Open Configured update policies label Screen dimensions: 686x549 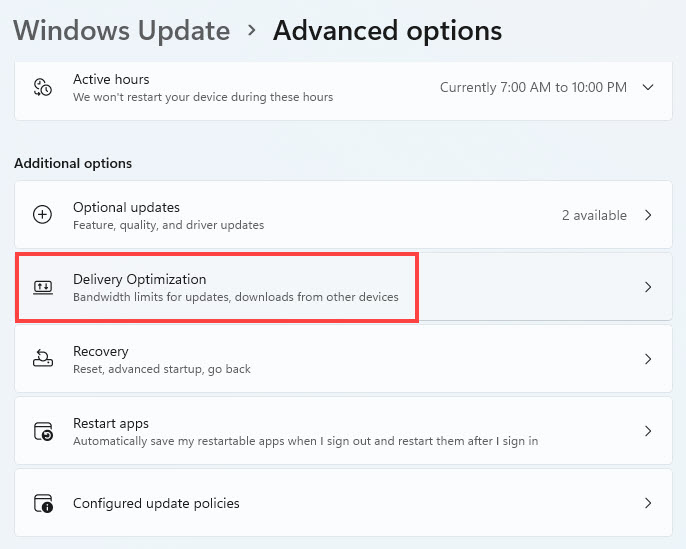[156, 503]
